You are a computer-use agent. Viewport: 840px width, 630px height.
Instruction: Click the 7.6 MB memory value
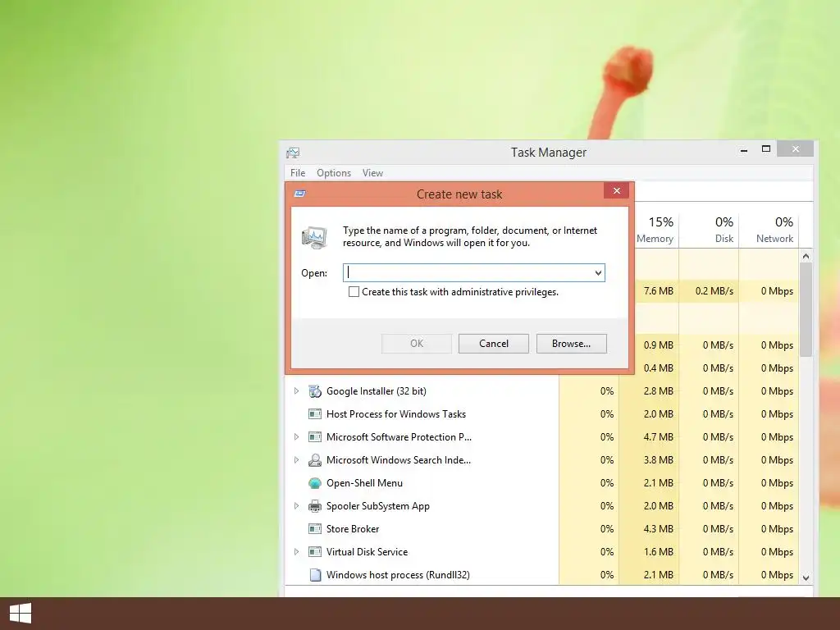pos(659,291)
